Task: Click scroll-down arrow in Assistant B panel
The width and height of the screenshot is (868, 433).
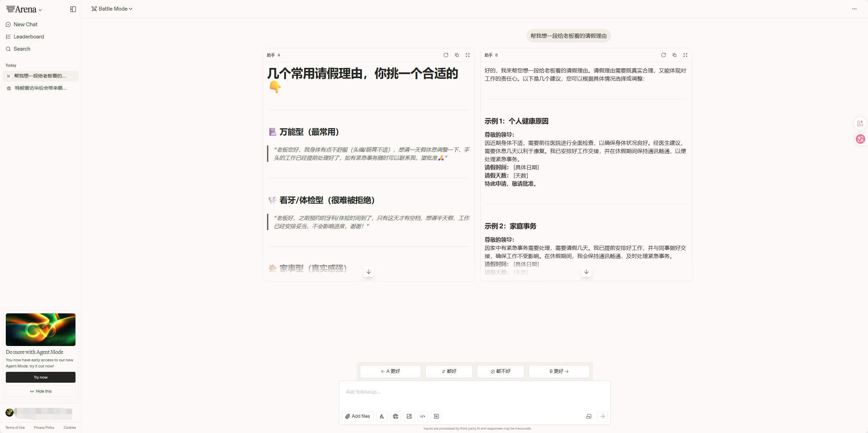Action: (586, 272)
